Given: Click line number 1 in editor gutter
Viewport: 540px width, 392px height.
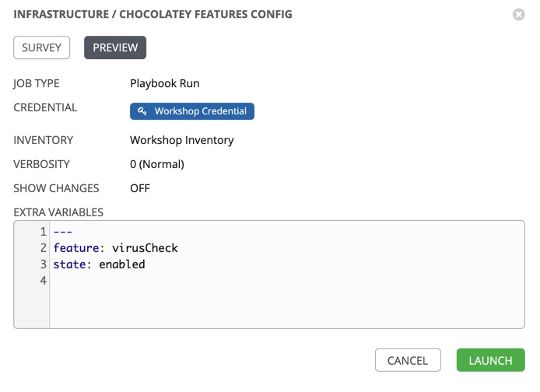Looking at the screenshot, I should point(44,232).
